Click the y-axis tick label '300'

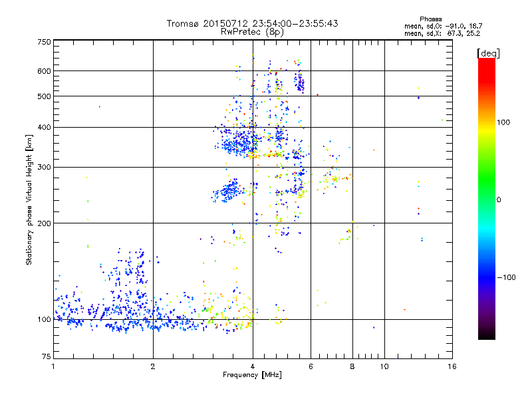[44, 168]
